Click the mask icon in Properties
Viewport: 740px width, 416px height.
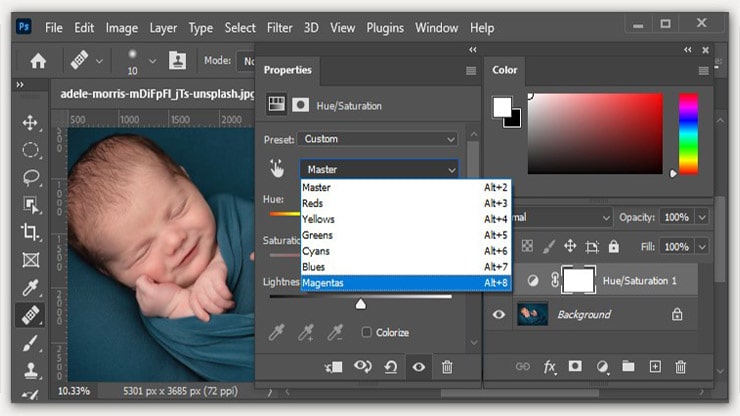click(x=300, y=105)
